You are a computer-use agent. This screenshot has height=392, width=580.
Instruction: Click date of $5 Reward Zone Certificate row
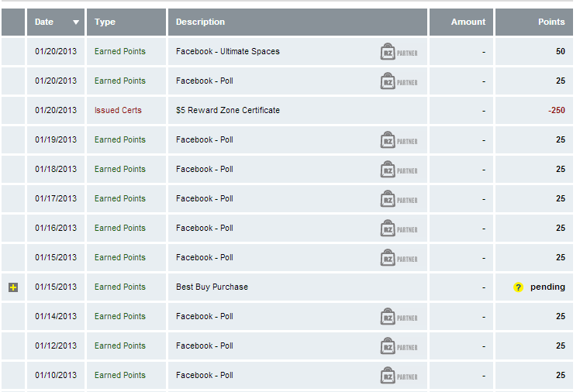pos(56,110)
